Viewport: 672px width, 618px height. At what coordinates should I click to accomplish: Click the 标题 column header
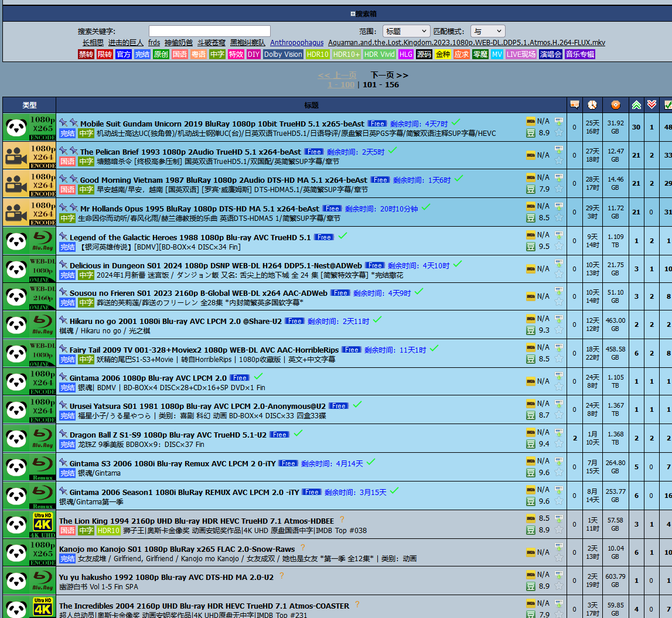tap(312, 105)
